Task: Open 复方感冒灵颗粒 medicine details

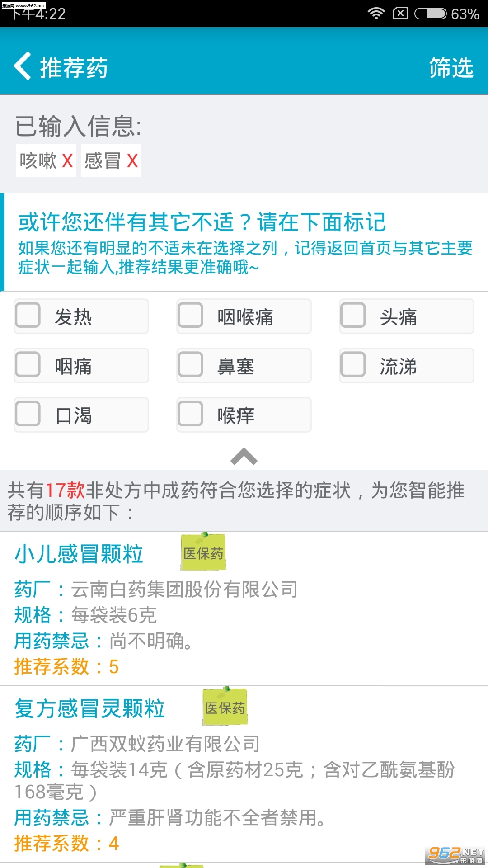Action: click(90, 708)
